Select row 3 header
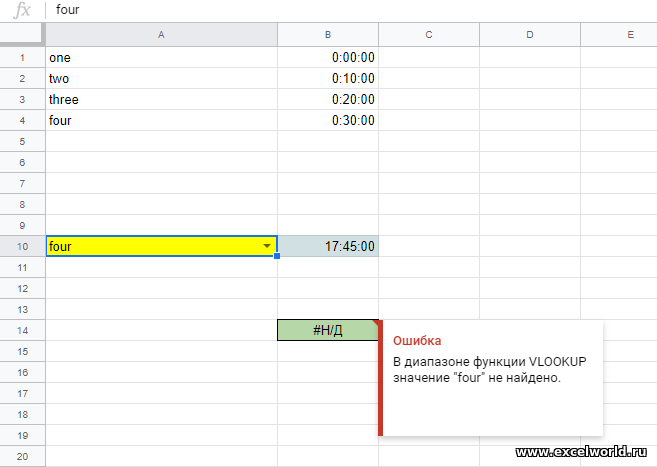 [22, 99]
